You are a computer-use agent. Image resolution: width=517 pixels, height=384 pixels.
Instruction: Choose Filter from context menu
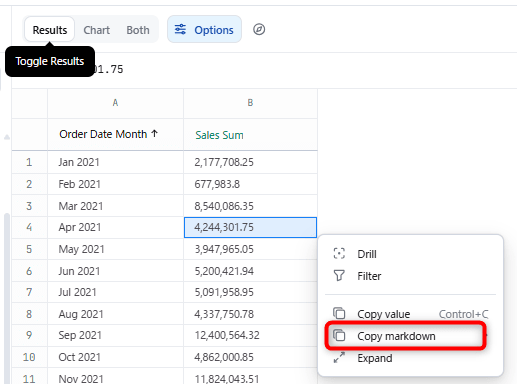tap(410, 276)
